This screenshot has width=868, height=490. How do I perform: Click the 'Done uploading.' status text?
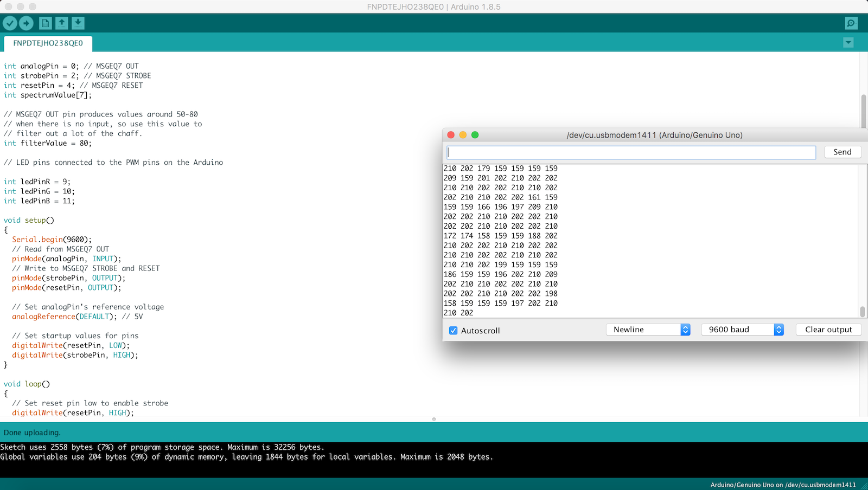coord(32,433)
